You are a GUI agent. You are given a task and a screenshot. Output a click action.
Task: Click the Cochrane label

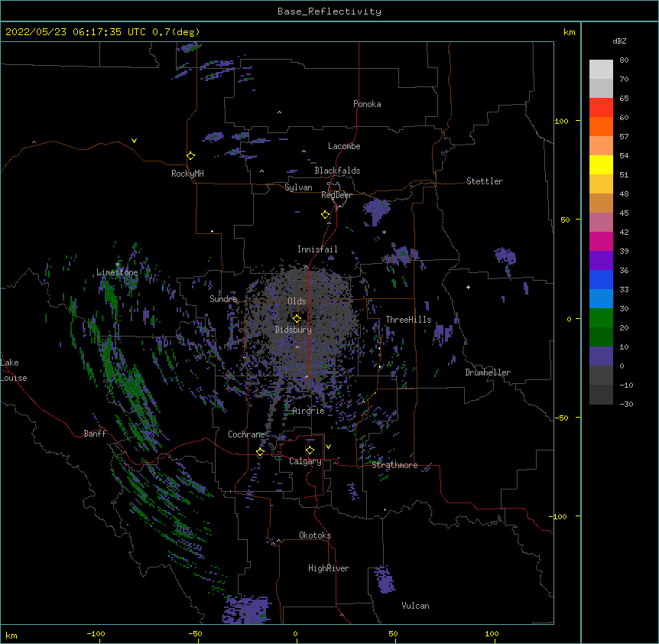(x=246, y=434)
